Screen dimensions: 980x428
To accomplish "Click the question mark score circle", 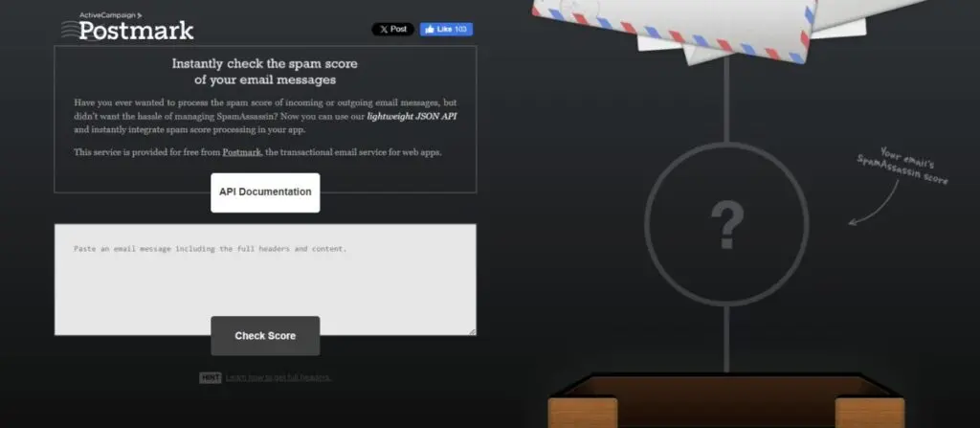I will click(x=727, y=224).
